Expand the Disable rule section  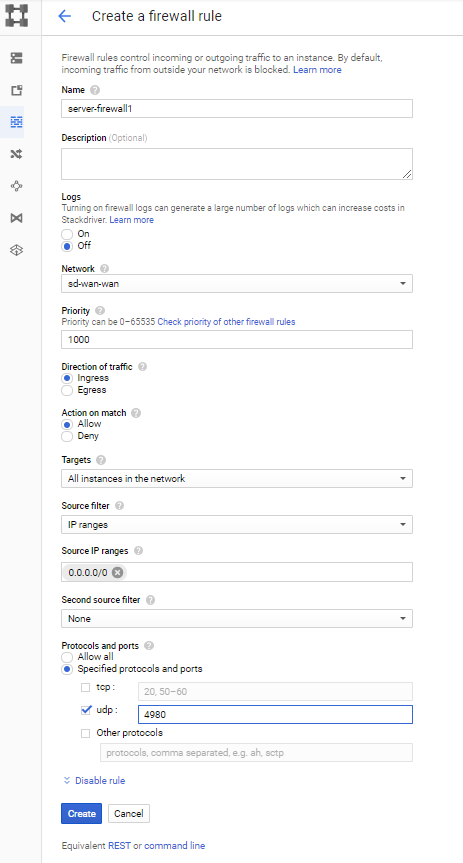point(94,780)
